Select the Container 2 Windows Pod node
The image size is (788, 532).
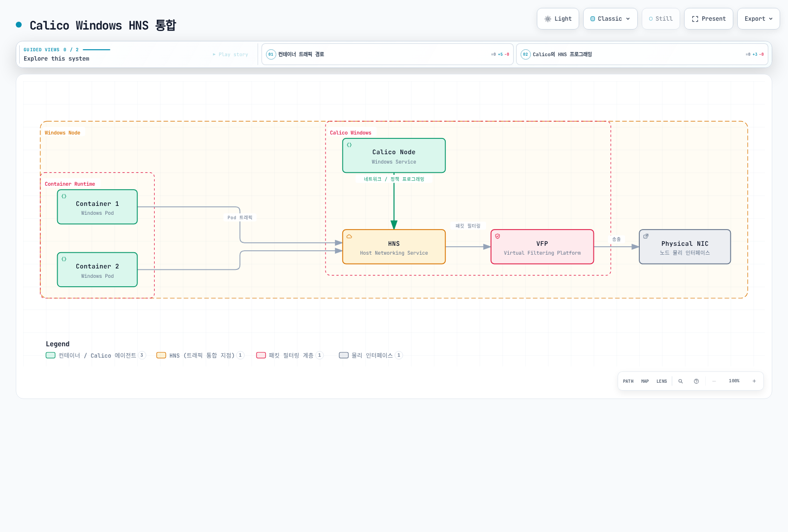(98, 269)
